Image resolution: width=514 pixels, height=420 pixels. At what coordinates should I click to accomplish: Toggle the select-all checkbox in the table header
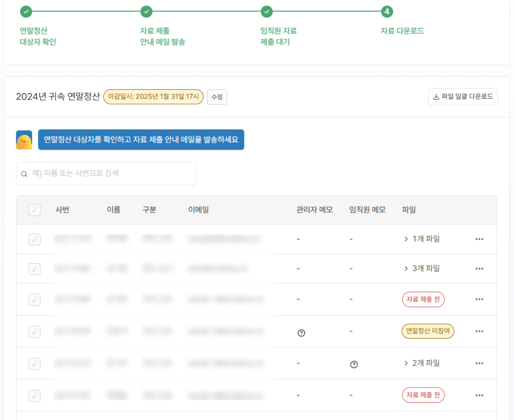click(x=34, y=210)
